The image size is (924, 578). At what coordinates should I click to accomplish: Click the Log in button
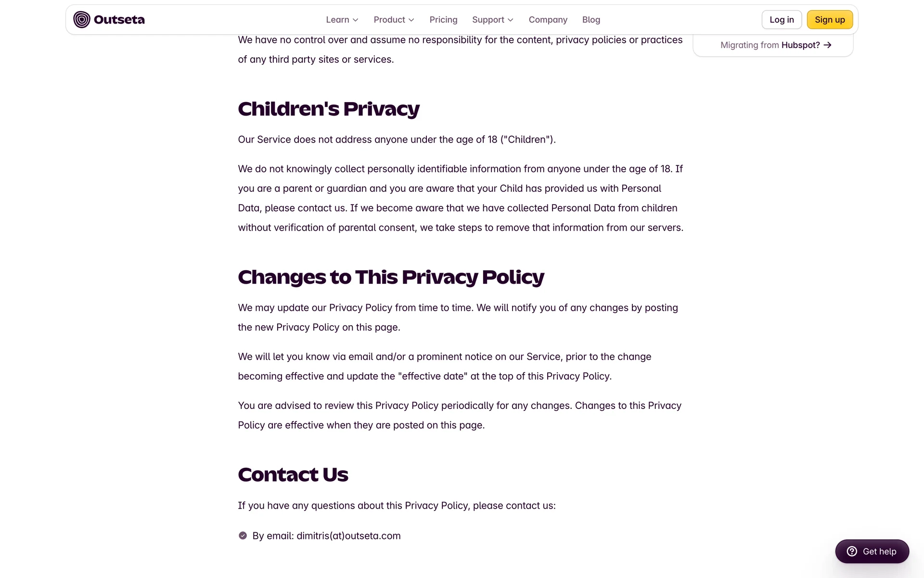[782, 20]
